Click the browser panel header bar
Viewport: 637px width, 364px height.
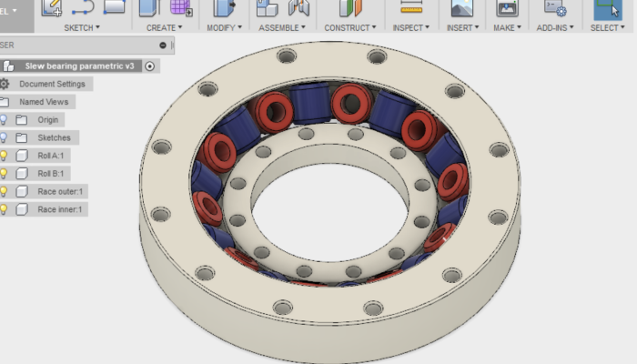(87, 45)
